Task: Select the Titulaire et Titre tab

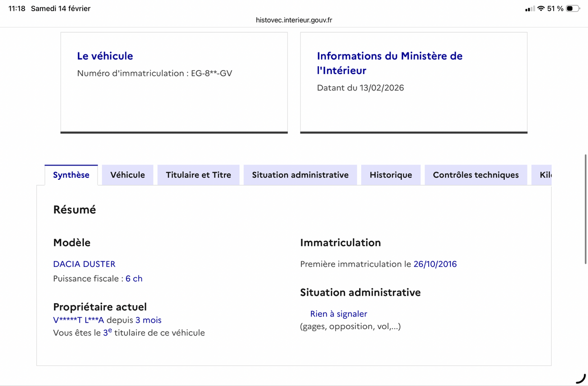Action: tap(198, 175)
